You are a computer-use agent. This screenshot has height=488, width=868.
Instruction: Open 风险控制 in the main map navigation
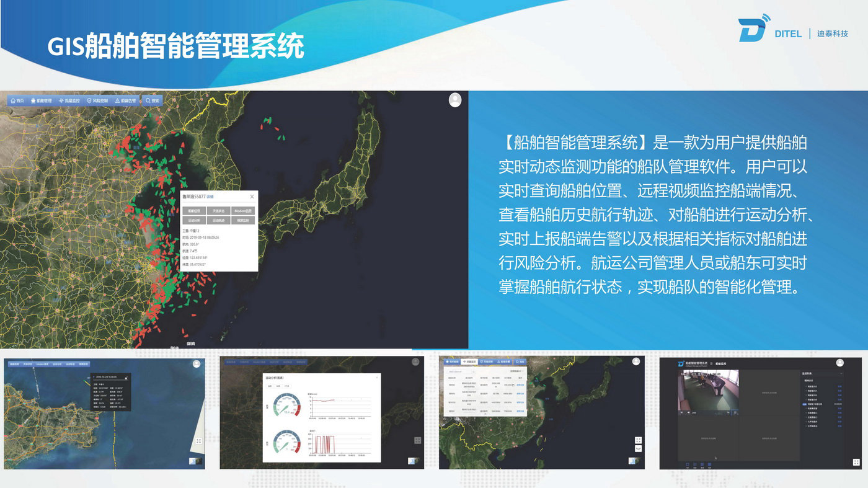coord(97,100)
